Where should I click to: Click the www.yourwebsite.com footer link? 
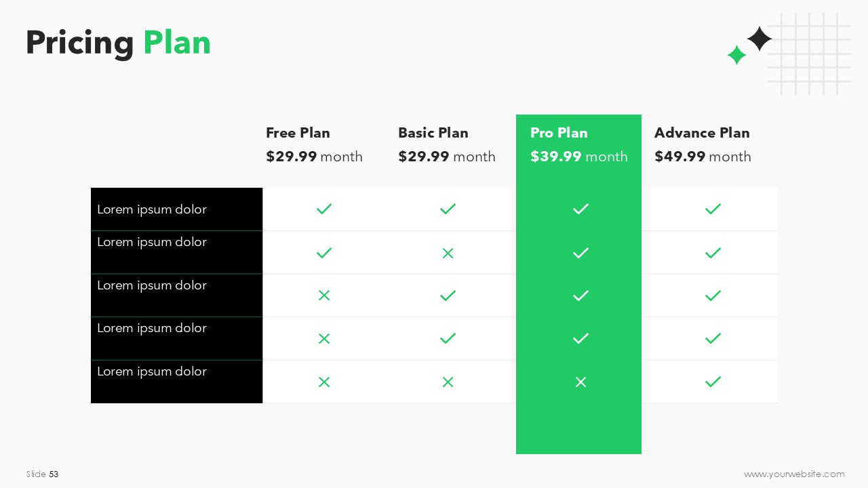tap(794, 474)
